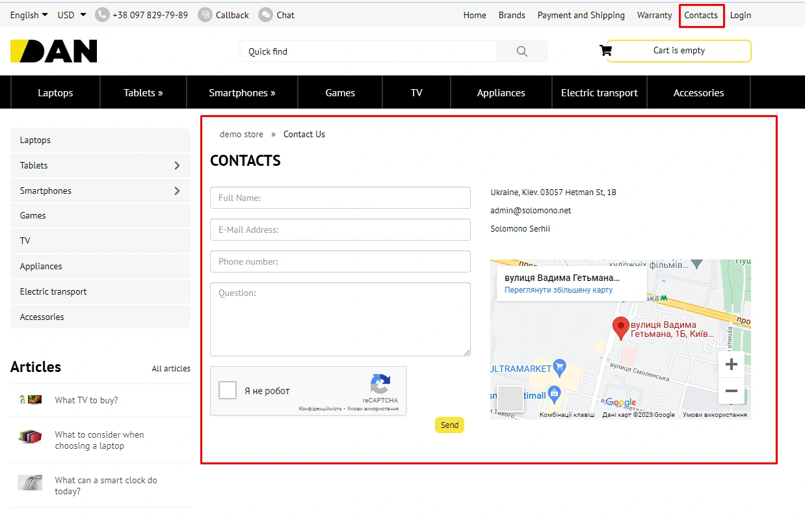
Task: Zoom out on the map
Action: click(731, 391)
